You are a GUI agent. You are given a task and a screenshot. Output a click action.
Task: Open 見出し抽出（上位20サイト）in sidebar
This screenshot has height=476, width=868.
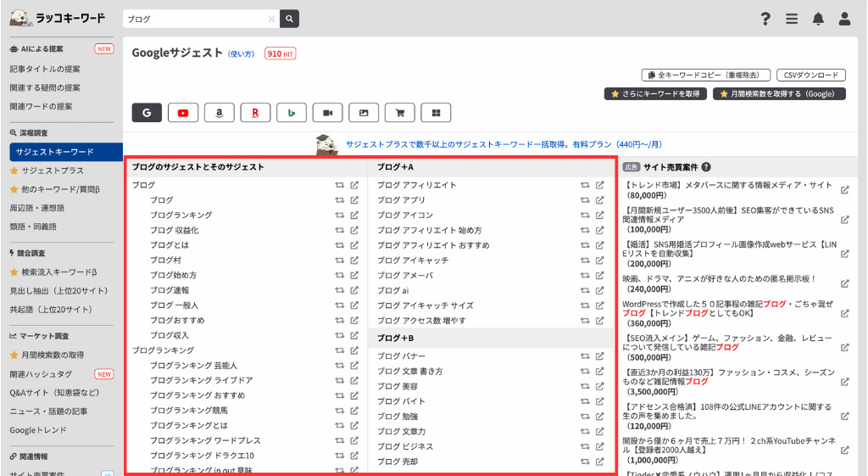58,291
